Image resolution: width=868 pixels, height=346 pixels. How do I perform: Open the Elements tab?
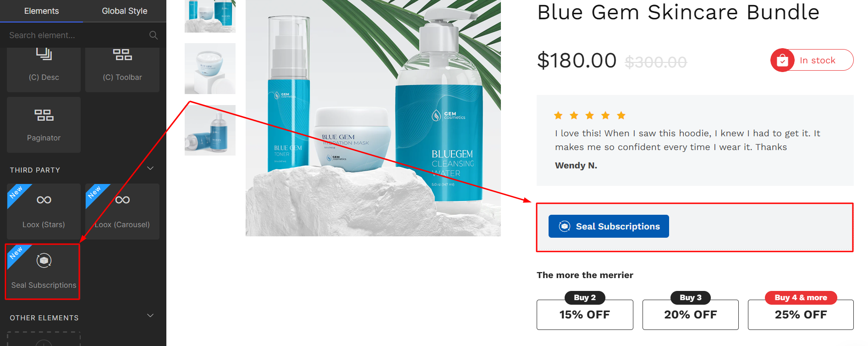41,11
